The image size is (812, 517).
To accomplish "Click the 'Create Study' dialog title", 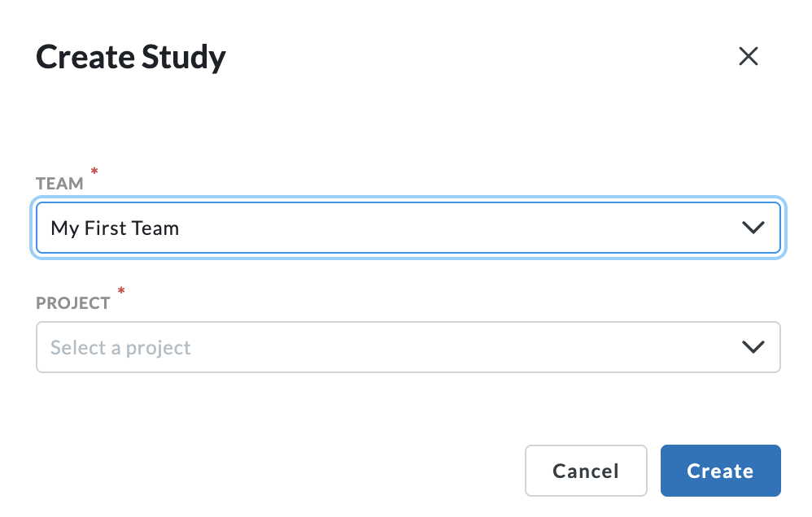I will [x=131, y=58].
